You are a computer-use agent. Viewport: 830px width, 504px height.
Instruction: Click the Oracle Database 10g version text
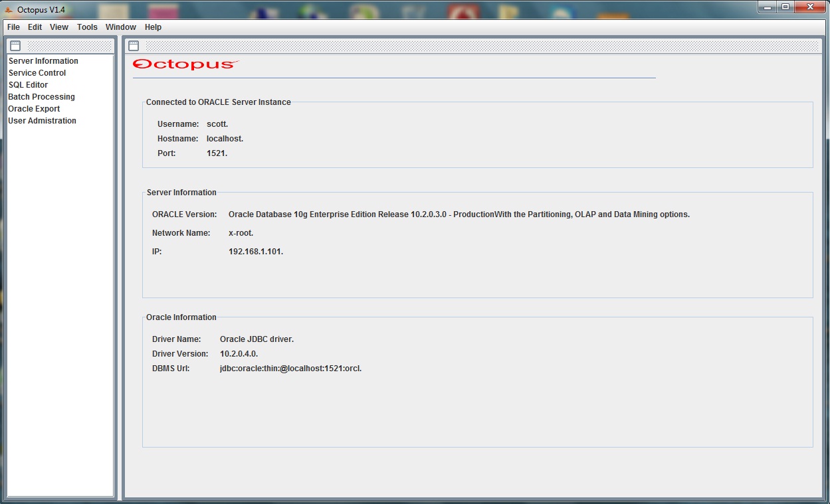459,214
